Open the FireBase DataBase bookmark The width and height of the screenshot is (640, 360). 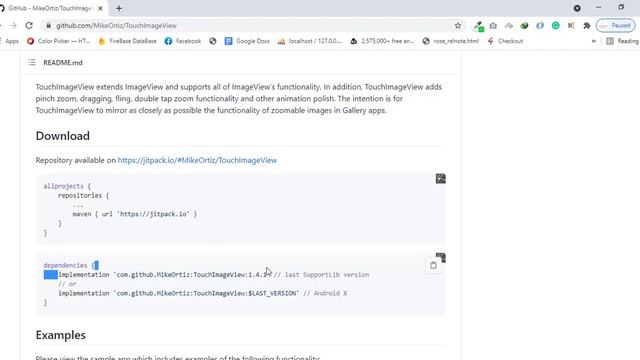pyautogui.click(x=128, y=41)
